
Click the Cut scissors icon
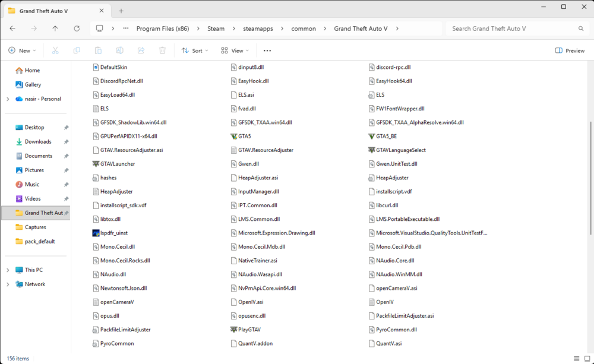(55, 50)
